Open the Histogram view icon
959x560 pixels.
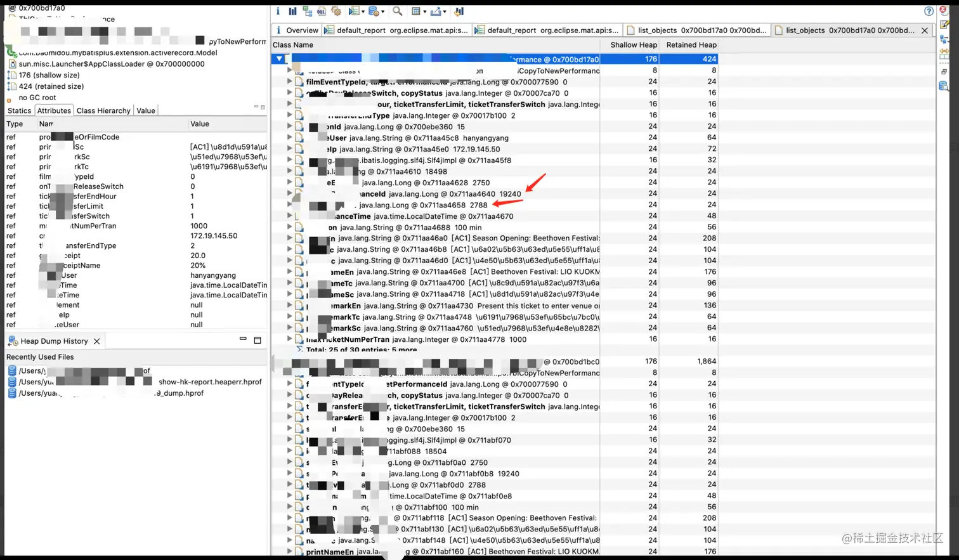pos(292,11)
